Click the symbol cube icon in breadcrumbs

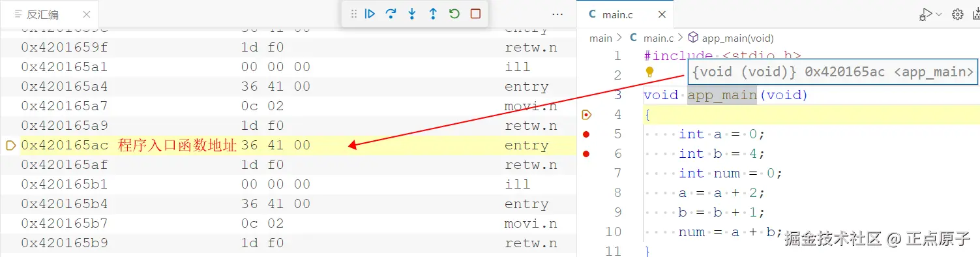tap(694, 38)
